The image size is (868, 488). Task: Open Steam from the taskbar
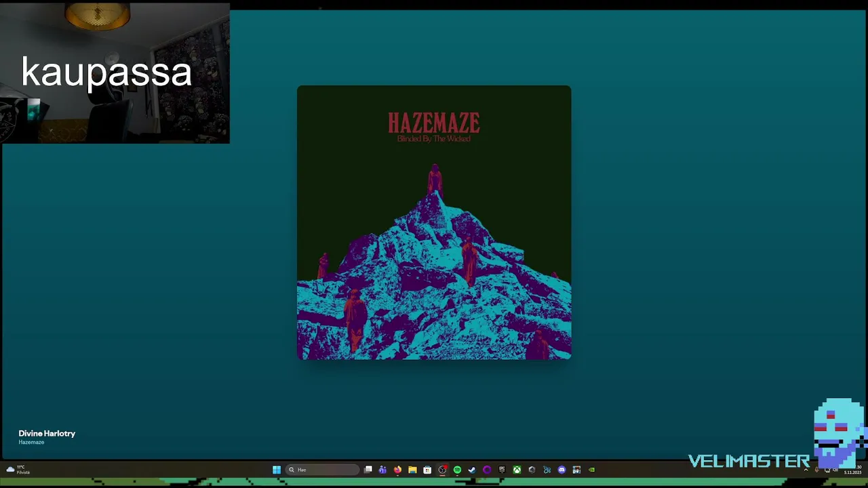coord(472,470)
